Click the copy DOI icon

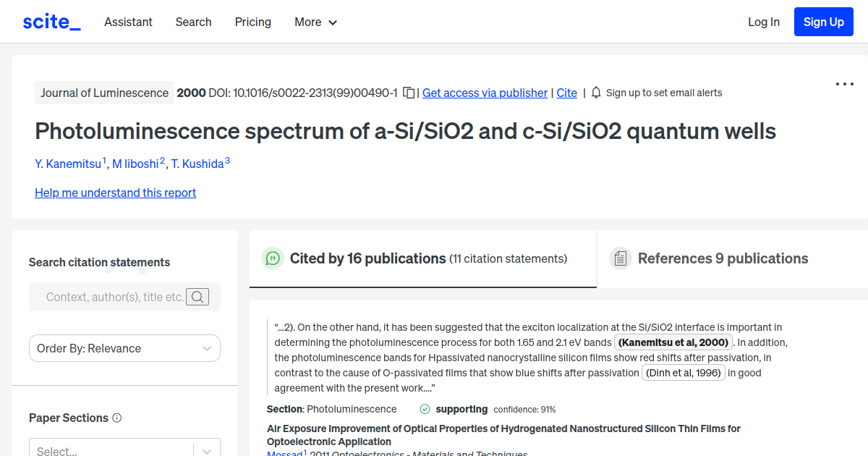point(408,93)
